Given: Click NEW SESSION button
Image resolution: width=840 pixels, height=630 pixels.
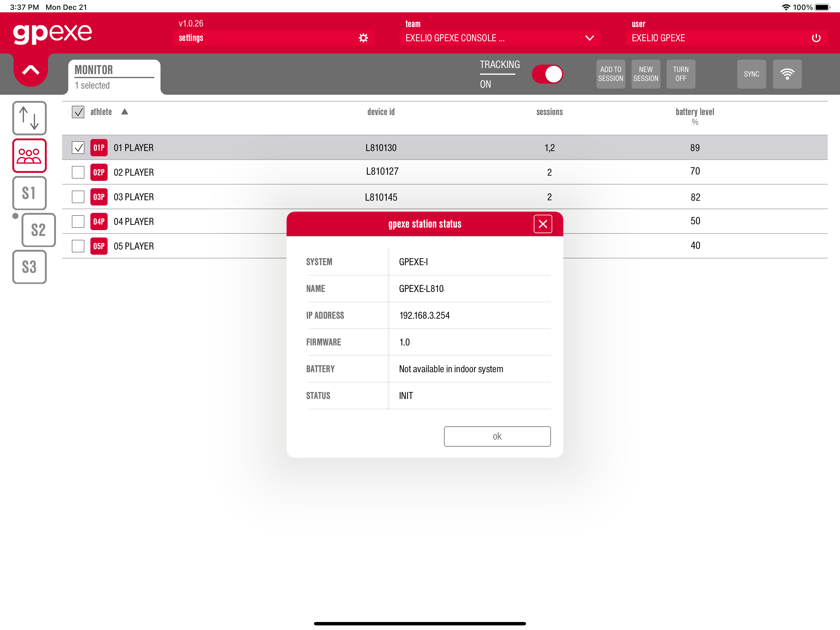Looking at the screenshot, I should 646,74.
